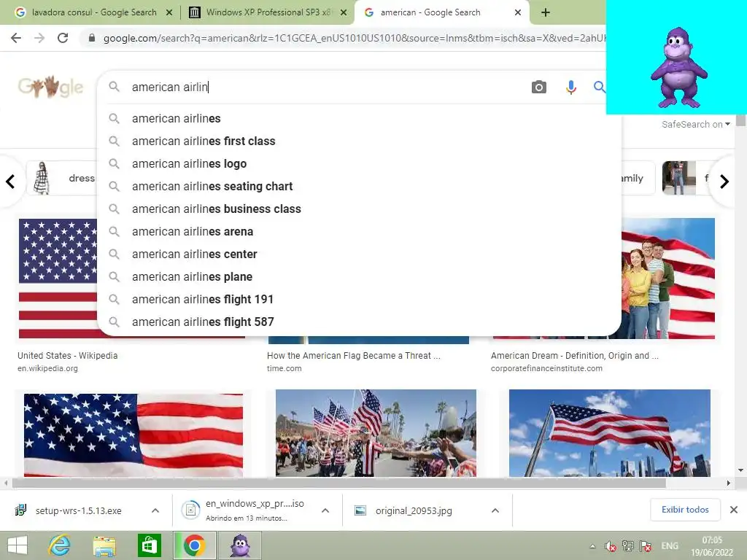Viewport: 747px width, 560px height.
Task: Open waving flag close-up thumbnail
Action: click(133, 435)
